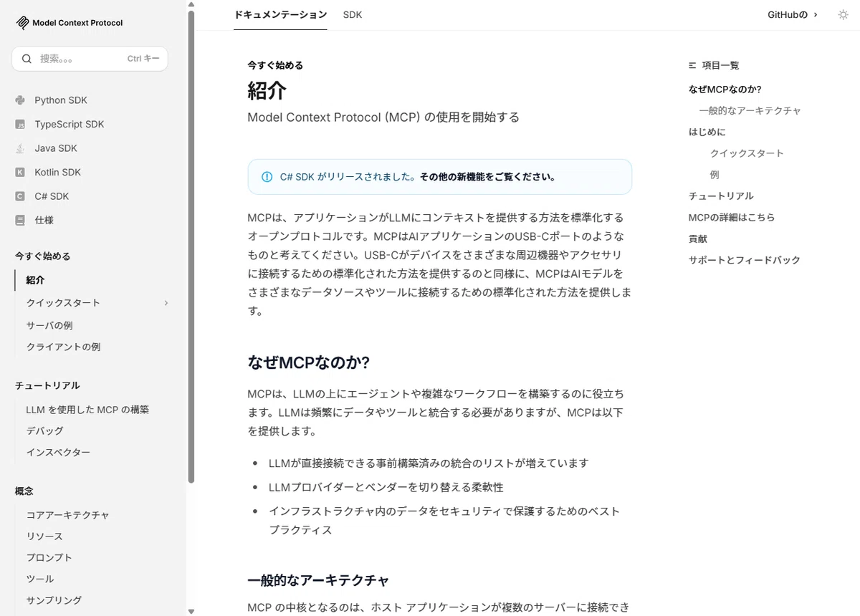
Task: Open サーバの例 sidebar page
Action: point(49,325)
